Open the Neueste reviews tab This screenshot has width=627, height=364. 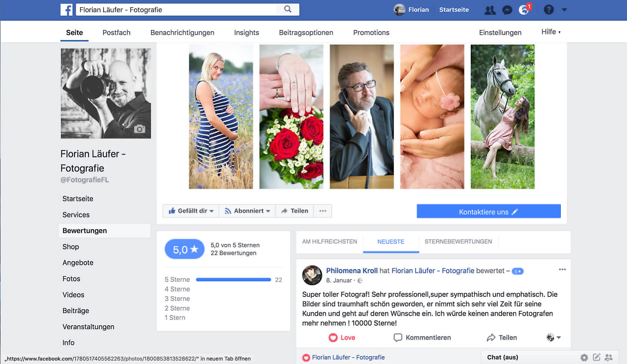click(x=391, y=242)
